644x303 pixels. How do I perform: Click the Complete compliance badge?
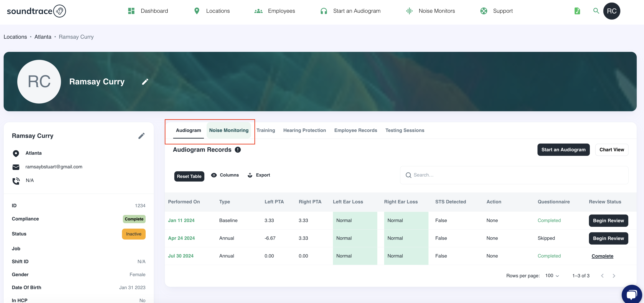coord(134,219)
